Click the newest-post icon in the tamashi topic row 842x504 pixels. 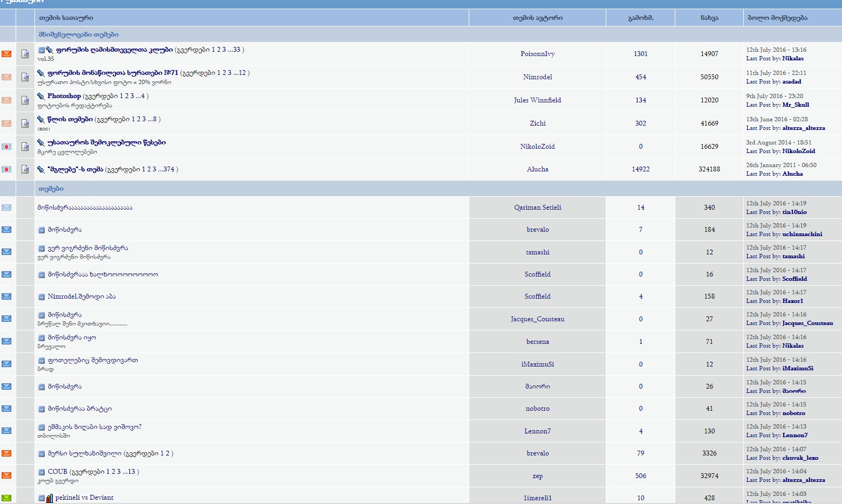tap(42, 248)
